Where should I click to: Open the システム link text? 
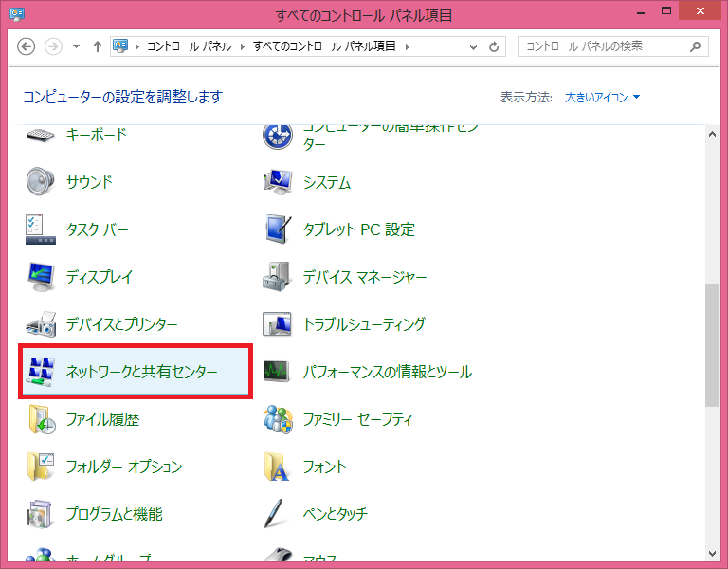pyautogui.click(x=327, y=183)
